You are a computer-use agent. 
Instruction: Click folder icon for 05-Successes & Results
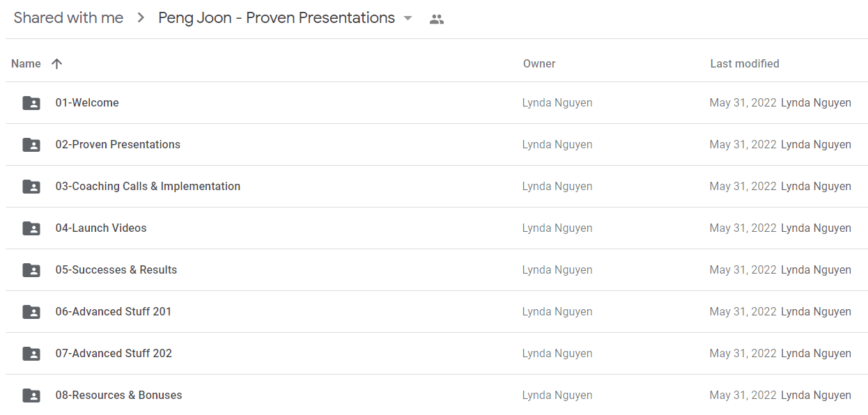31,270
